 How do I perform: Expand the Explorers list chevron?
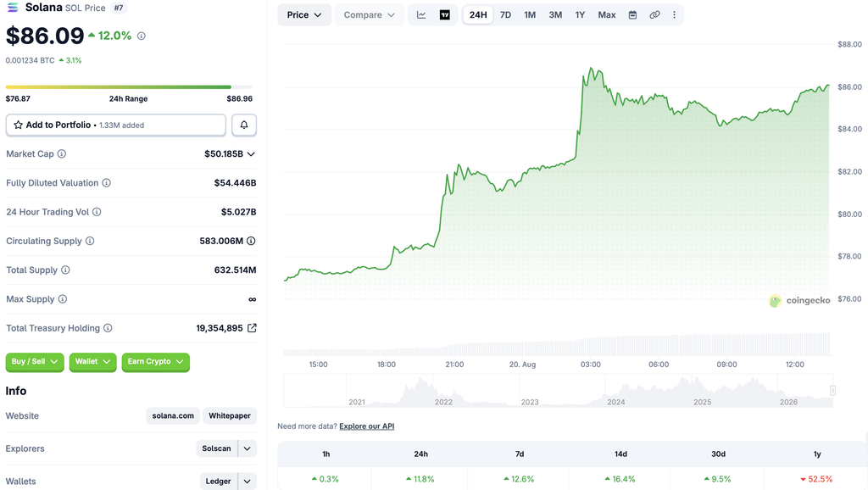point(248,448)
